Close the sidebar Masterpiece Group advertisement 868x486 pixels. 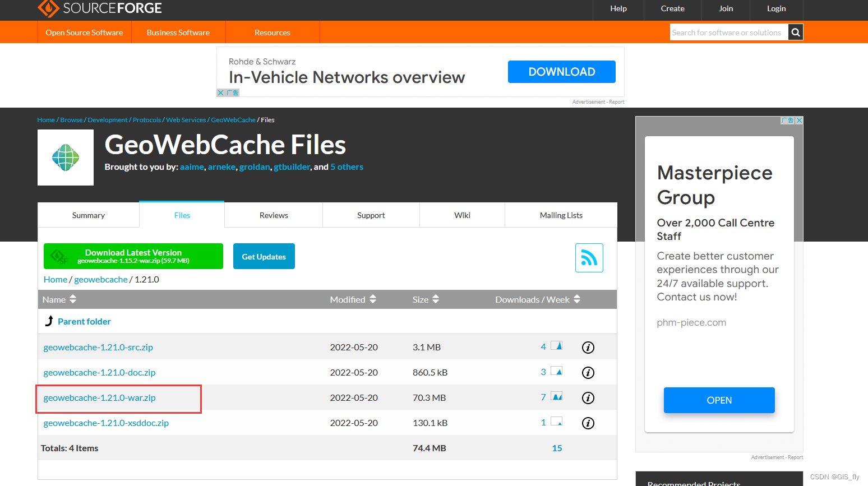[x=799, y=120]
